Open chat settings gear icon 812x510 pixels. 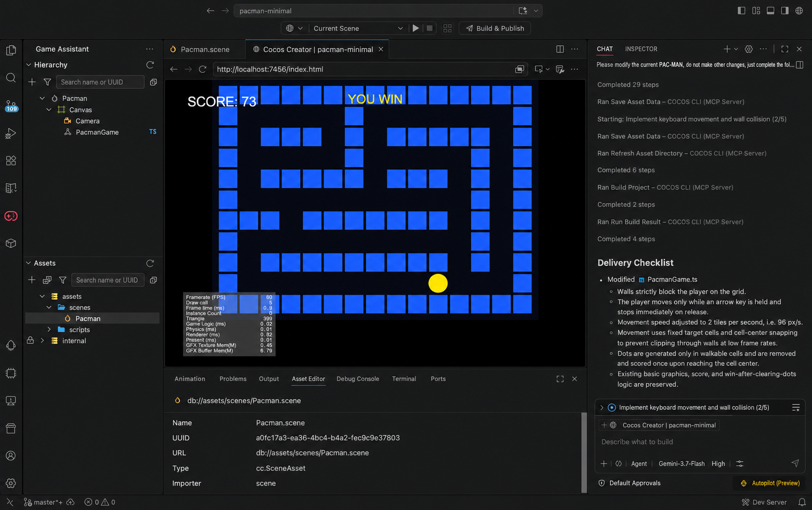point(749,49)
